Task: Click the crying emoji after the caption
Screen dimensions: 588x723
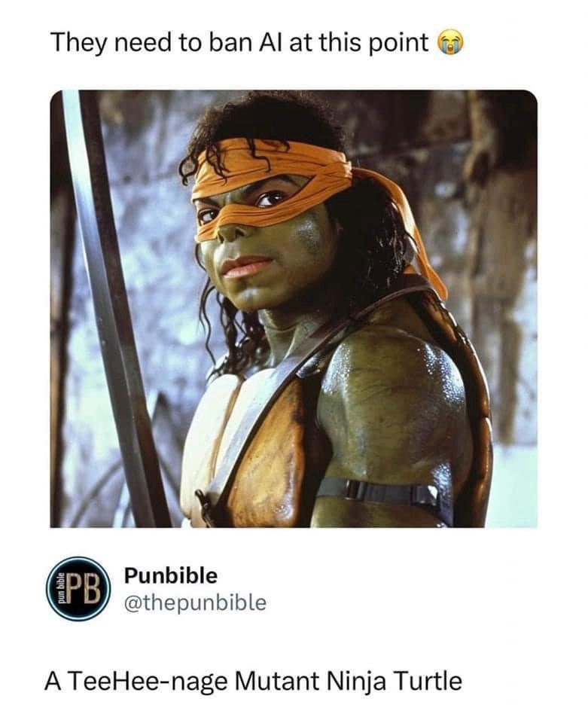Action: pyautogui.click(x=450, y=44)
